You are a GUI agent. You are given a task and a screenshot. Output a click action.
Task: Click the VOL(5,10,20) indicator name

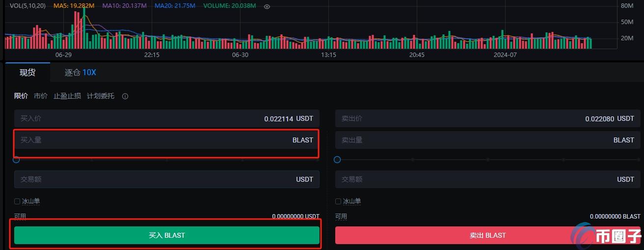(x=27, y=6)
